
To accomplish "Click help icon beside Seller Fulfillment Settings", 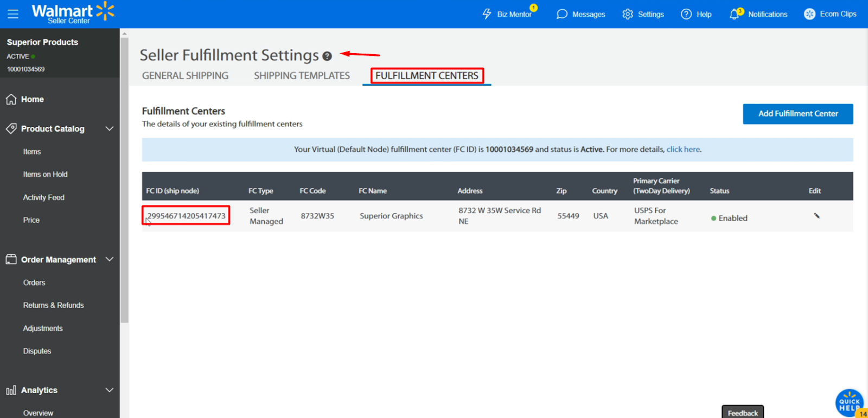I will 327,56.
